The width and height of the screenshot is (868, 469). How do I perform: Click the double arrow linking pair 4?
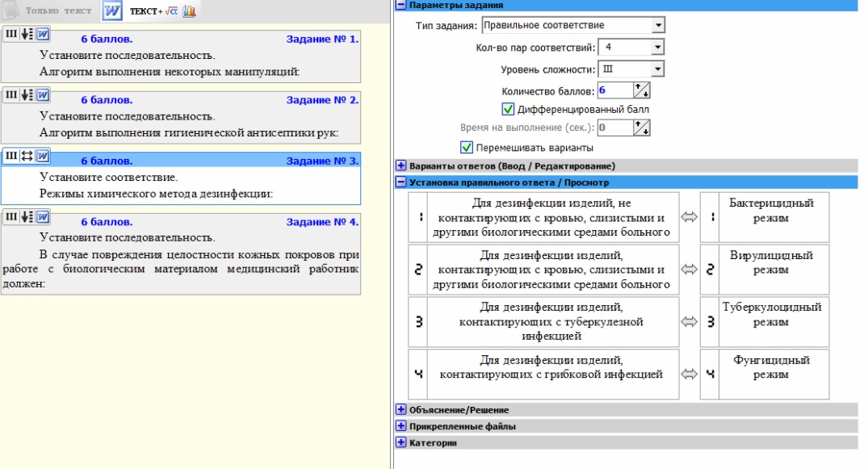pos(690,374)
